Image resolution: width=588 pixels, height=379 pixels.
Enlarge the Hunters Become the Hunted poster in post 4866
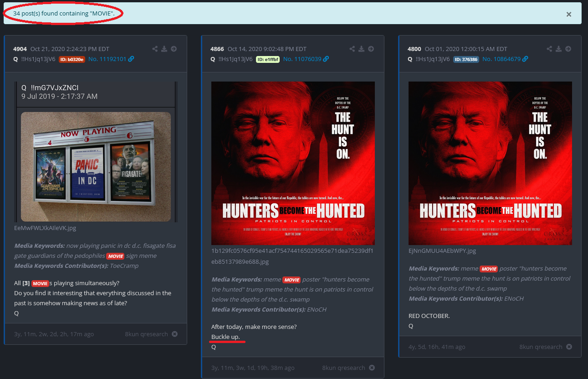click(293, 163)
